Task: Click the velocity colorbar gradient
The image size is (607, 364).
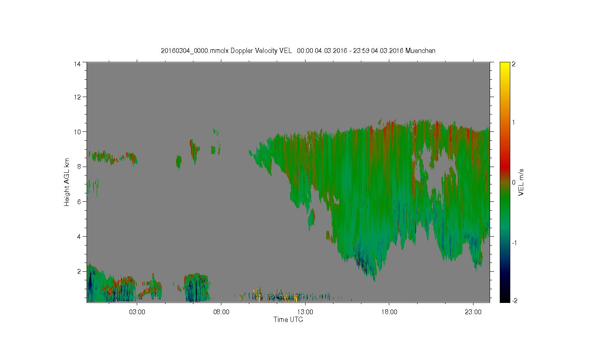Action: tap(505, 182)
